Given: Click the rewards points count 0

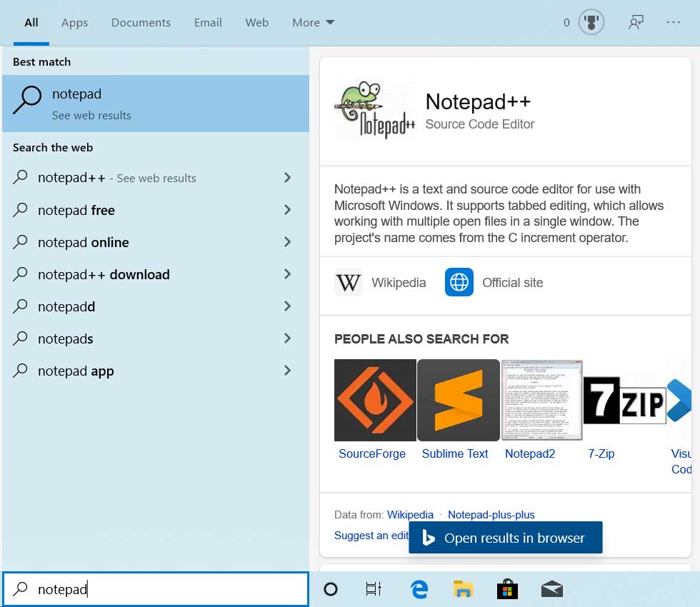Looking at the screenshot, I should [x=566, y=22].
